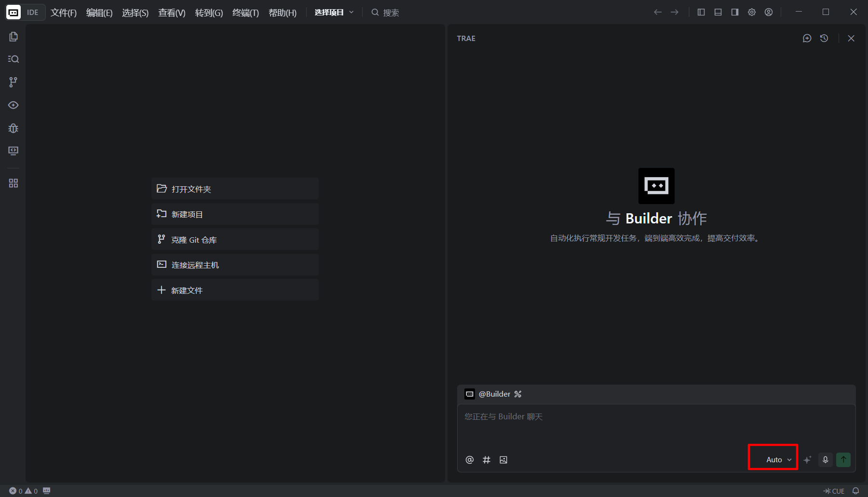Open the 终端(T) menu
This screenshot has width=868, height=497.
click(245, 13)
